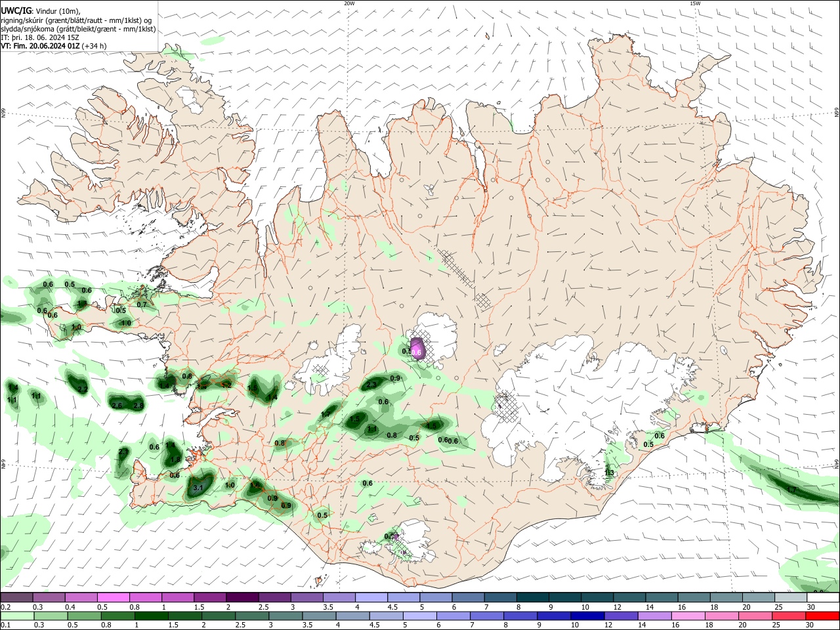Click the 15W longitude label at top
Image resolution: width=840 pixels, height=630 pixels.
point(695,3)
